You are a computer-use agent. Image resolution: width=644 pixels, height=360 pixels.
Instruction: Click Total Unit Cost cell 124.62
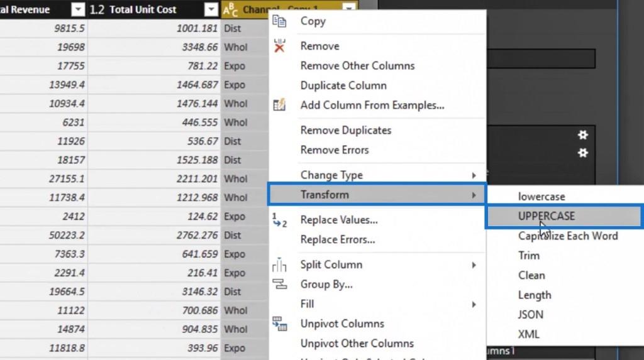pos(154,216)
